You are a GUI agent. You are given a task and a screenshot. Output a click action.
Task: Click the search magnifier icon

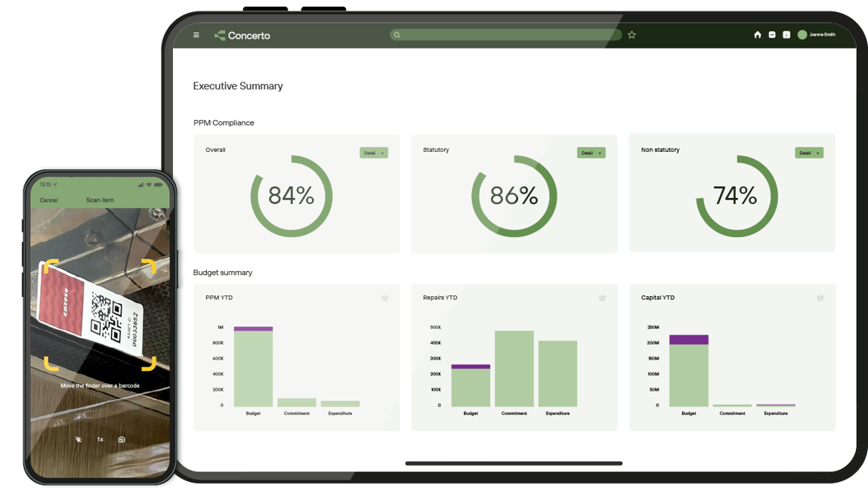tap(397, 35)
